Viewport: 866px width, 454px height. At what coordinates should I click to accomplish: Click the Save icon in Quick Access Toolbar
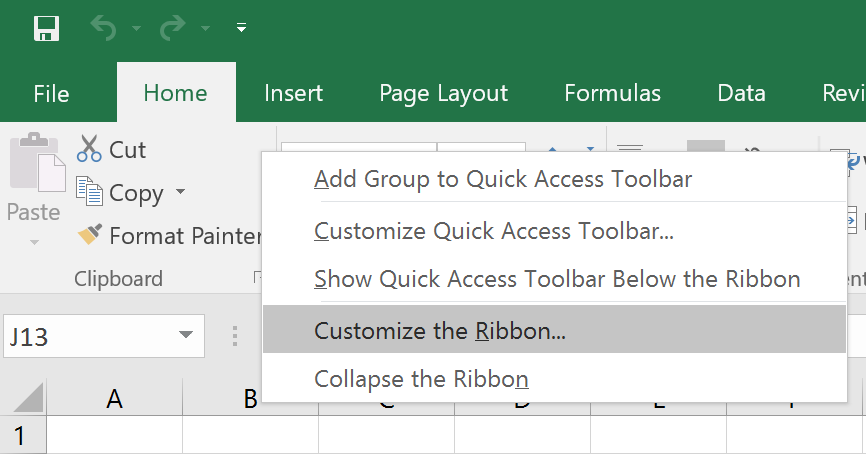(x=47, y=28)
